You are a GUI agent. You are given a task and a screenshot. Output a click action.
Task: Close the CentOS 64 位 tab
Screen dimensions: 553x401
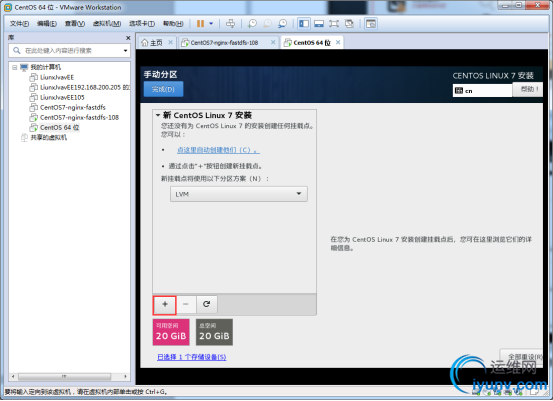pyautogui.click(x=338, y=42)
